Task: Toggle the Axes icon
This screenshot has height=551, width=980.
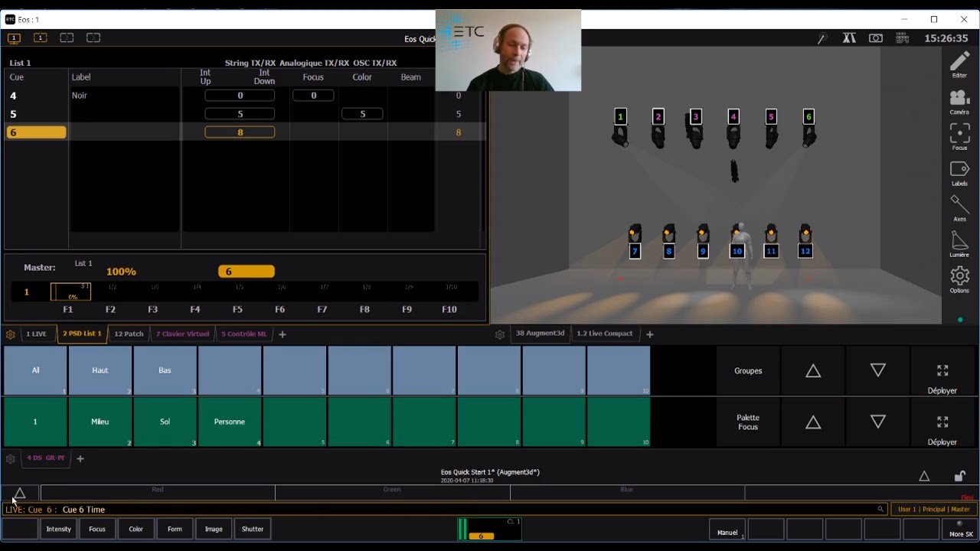Action: point(959,208)
